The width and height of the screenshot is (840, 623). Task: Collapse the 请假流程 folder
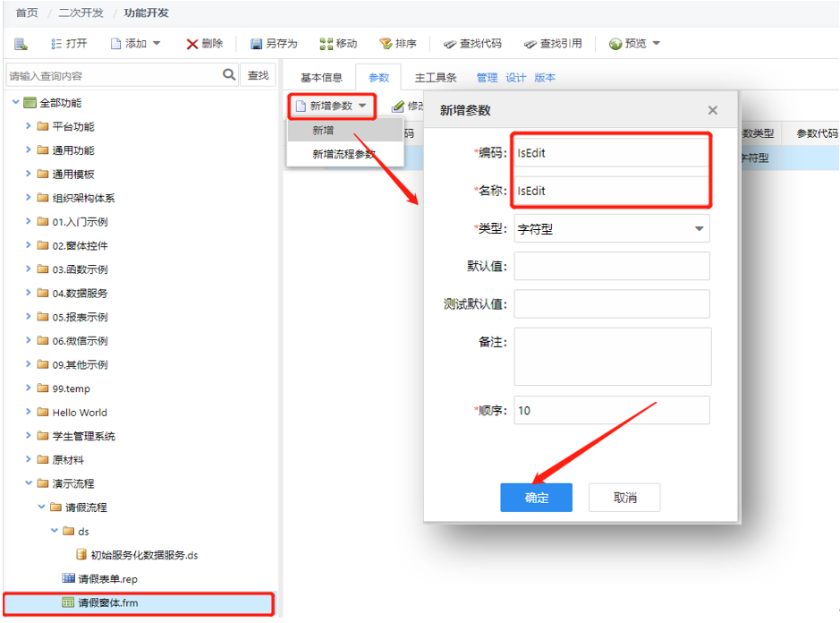tap(41, 507)
